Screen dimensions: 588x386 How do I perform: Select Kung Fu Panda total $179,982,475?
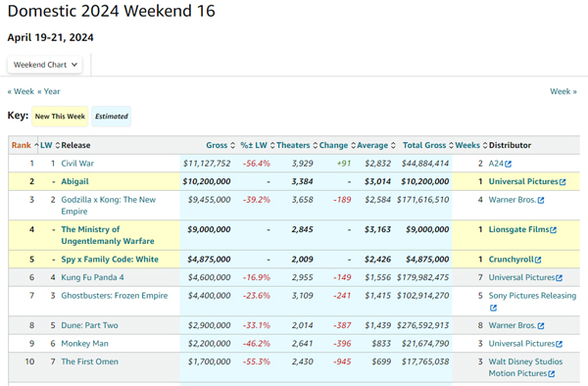[423, 277]
